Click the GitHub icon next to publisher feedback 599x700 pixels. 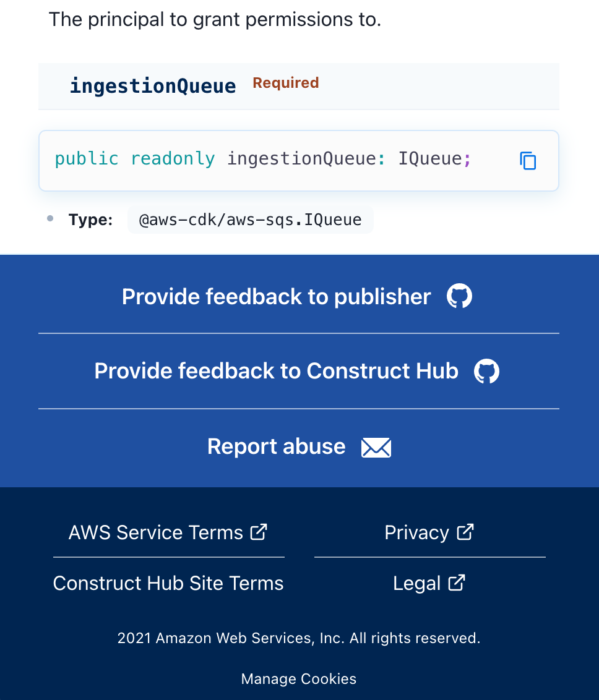point(460,296)
